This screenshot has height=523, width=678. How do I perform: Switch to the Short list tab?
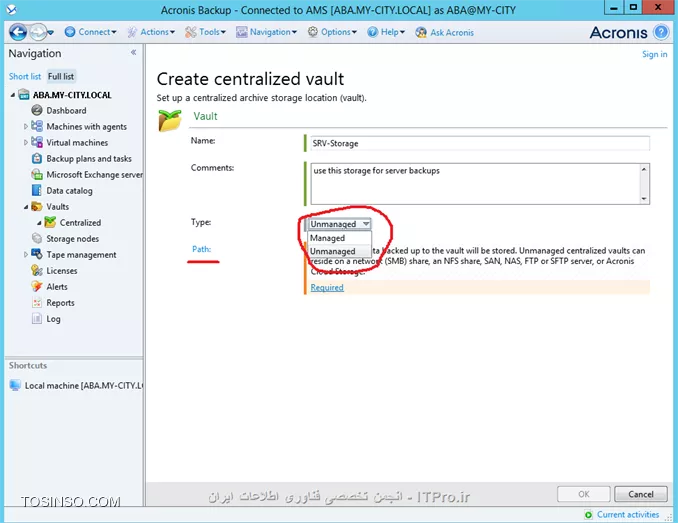click(25, 77)
